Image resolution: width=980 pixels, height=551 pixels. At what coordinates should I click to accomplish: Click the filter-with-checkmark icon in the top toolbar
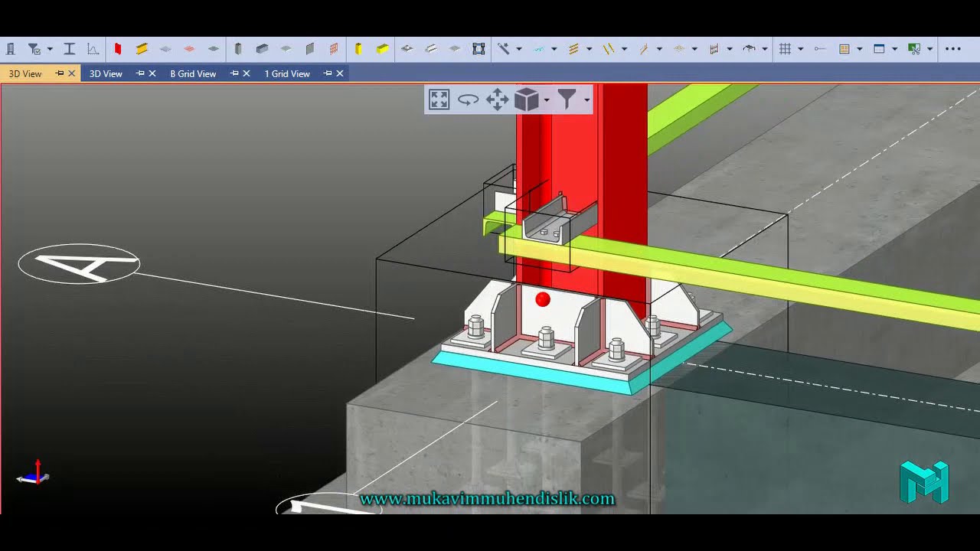[x=34, y=49]
